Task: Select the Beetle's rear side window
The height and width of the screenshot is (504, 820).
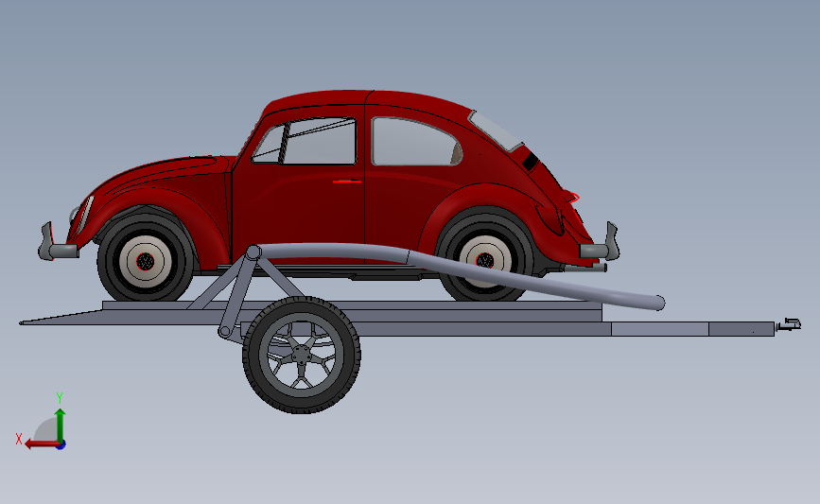Action: click(416, 142)
